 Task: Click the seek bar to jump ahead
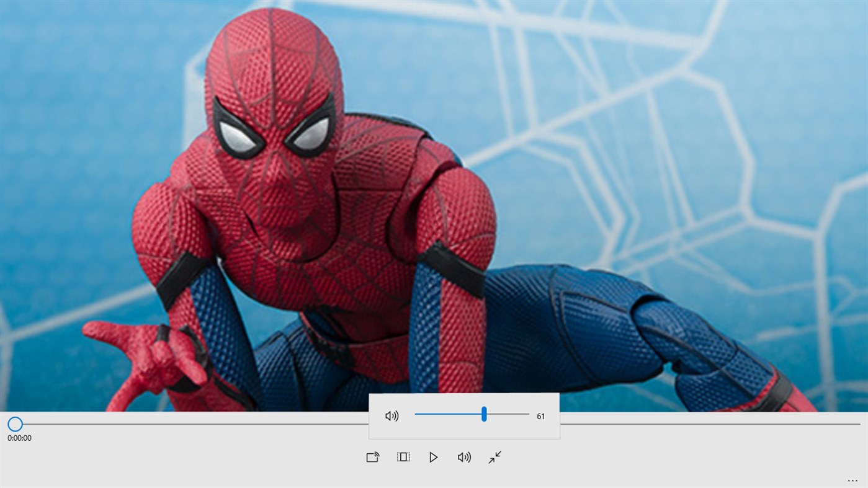[x=248, y=423]
